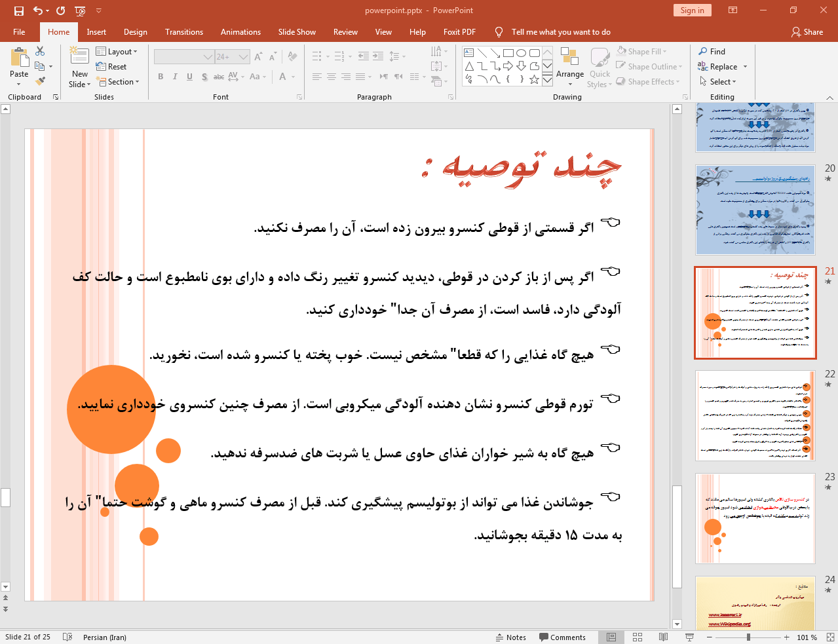Fit slide to current window icon
The image size is (838, 644).
[830, 637]
